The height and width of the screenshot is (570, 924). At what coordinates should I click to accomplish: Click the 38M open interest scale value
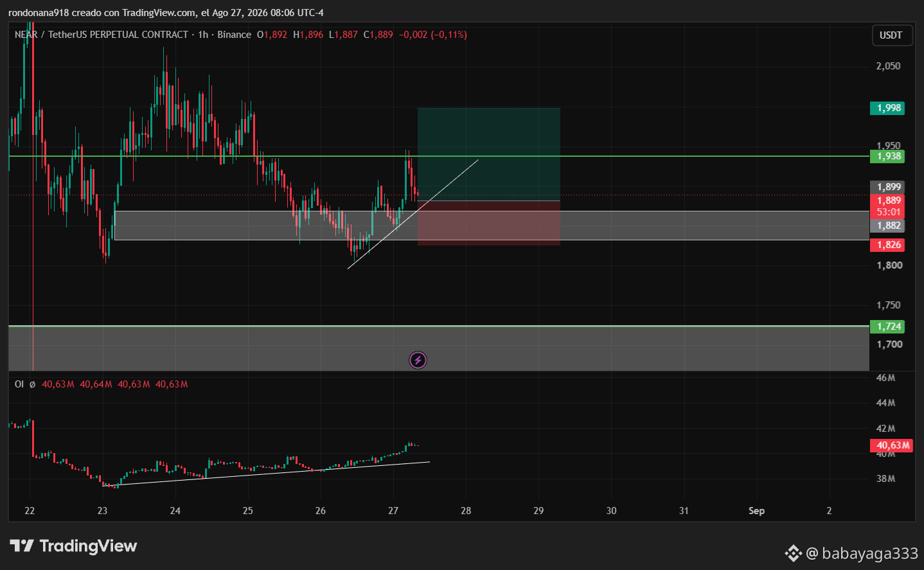coord(885,479)
